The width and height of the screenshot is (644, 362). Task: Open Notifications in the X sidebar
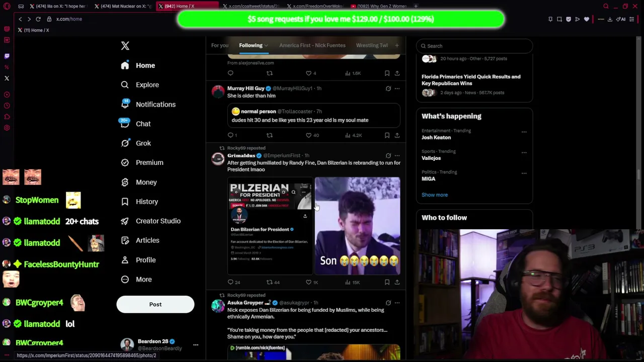click(x=149, y=105)
